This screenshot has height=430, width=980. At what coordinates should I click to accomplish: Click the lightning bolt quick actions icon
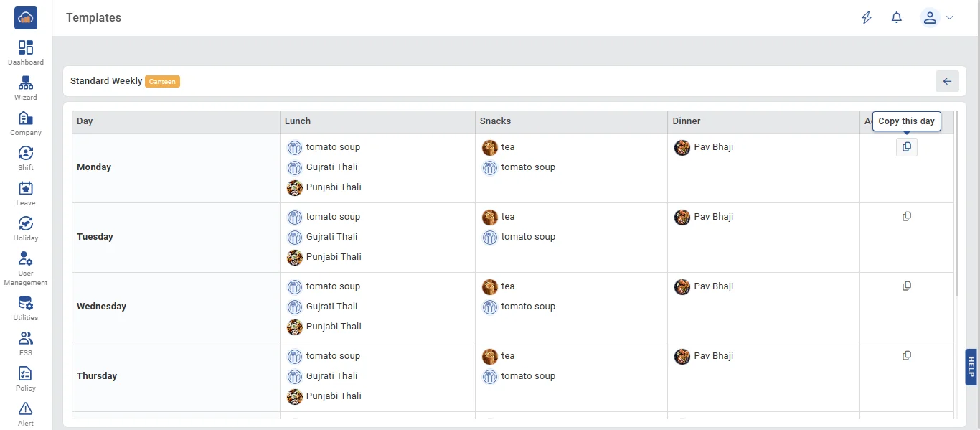pos(867,17)
